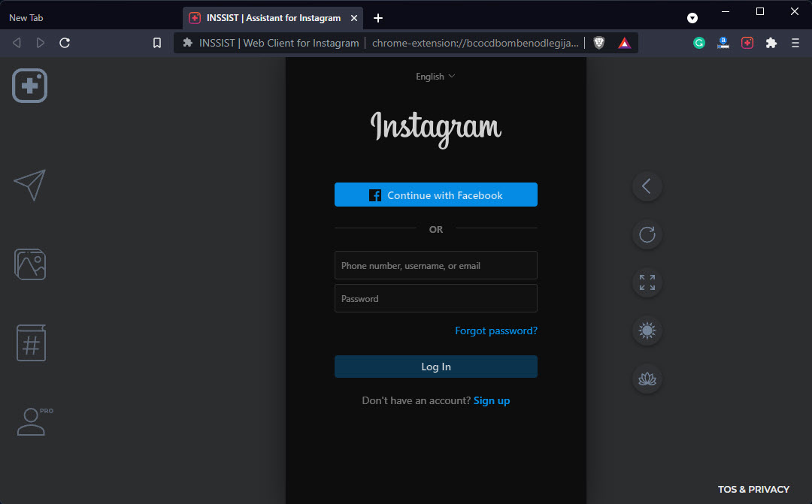Open the English language dropdown

pyautogui.click(x=435, y=77)
